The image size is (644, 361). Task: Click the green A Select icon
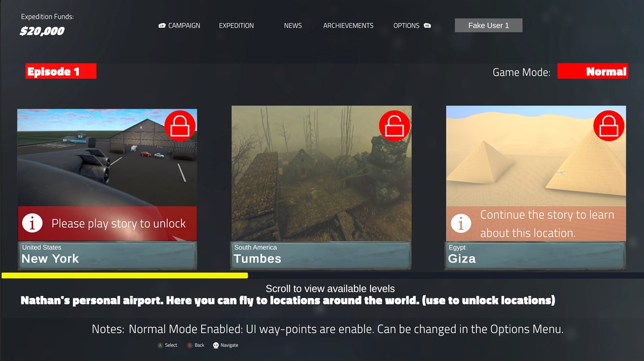(x=160, y=345)
